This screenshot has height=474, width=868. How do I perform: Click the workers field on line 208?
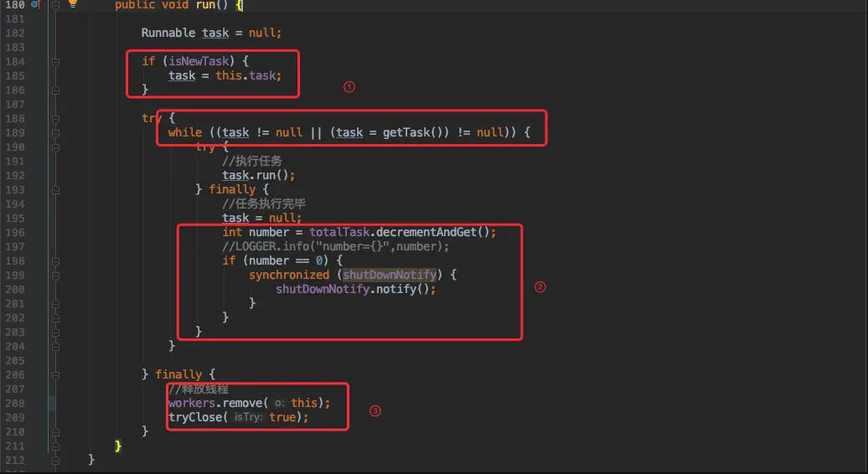coord(192,403)
